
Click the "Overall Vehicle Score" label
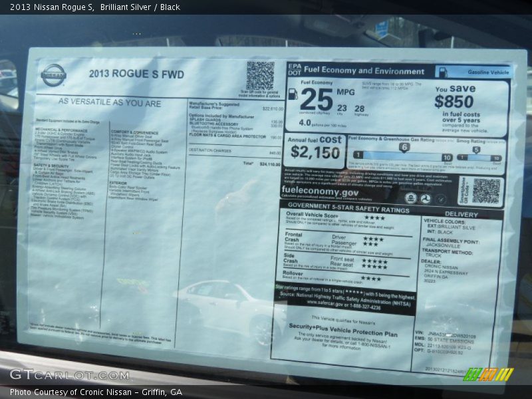[x=312, y=215]
